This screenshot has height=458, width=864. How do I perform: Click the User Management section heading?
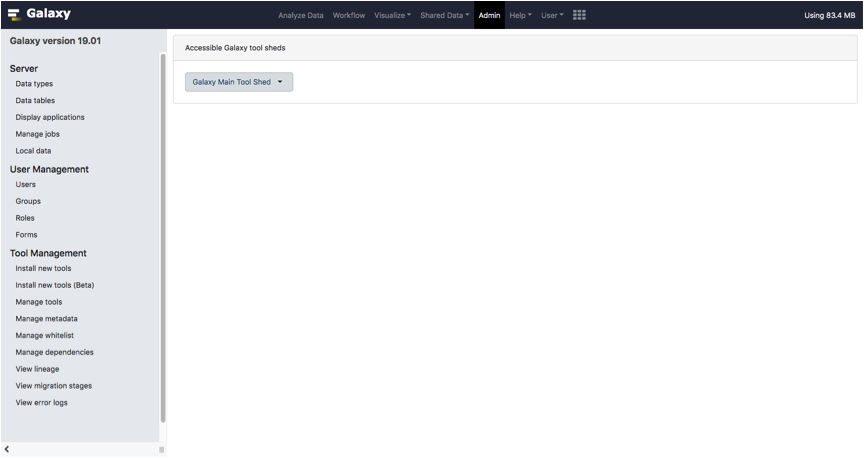click(x=49, y=169)
